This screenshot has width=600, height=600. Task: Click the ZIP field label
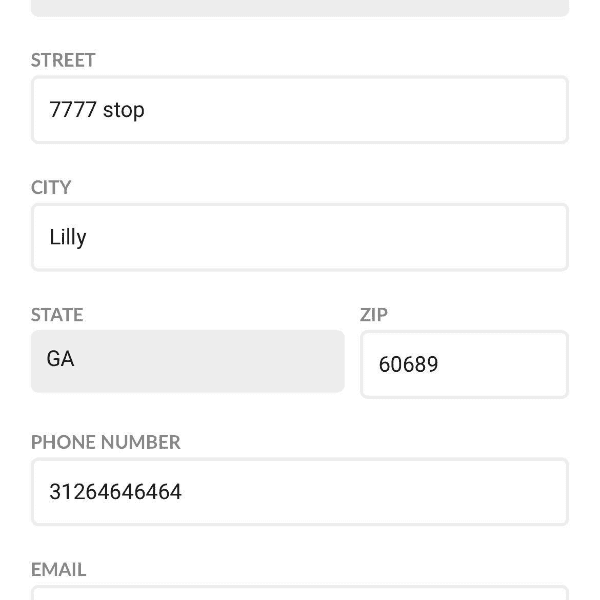click(x=374, y=314)
